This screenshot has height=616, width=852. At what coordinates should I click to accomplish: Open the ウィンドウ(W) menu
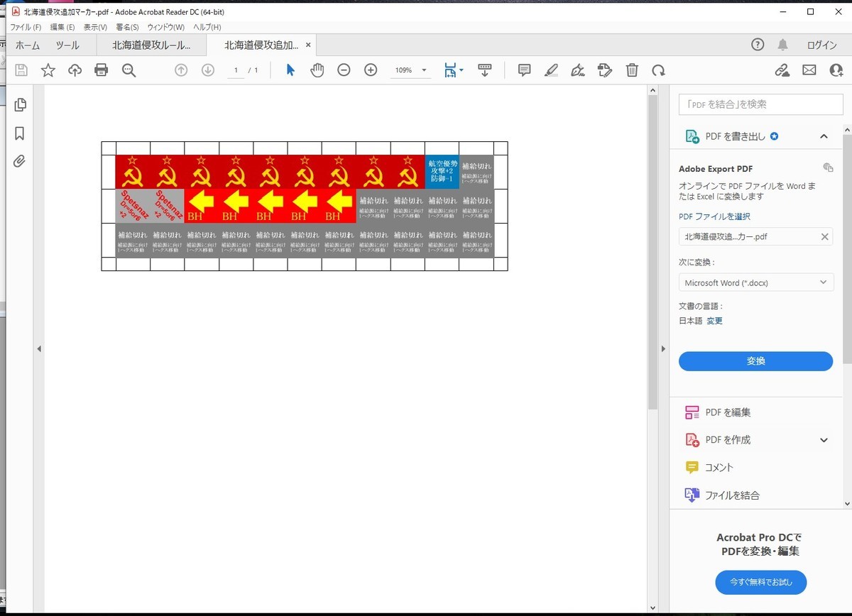click(165, 27)
